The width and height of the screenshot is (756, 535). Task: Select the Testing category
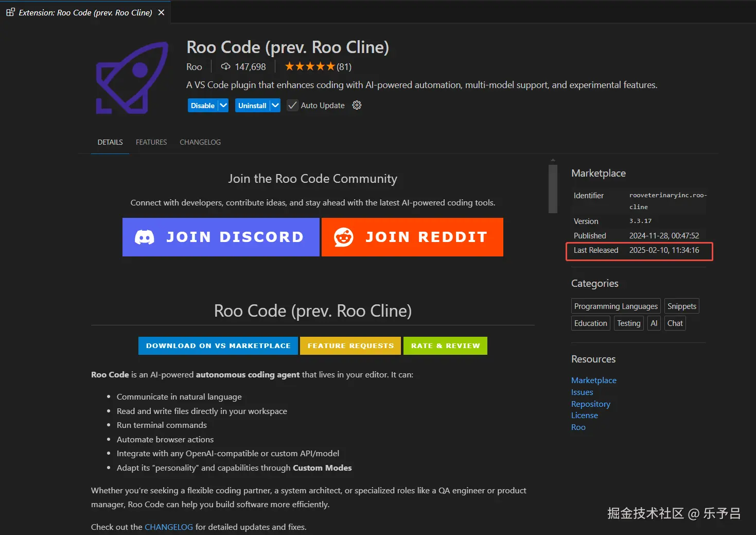coord(629,323)
